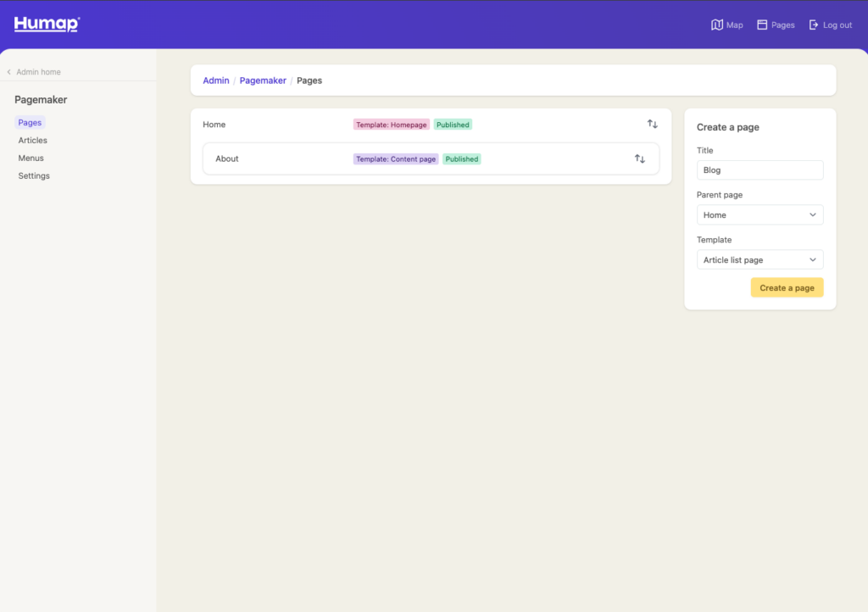This screenshot has width=868, height=612.
Task: Click reorder arrows on Home row
Action: point(652,124)
